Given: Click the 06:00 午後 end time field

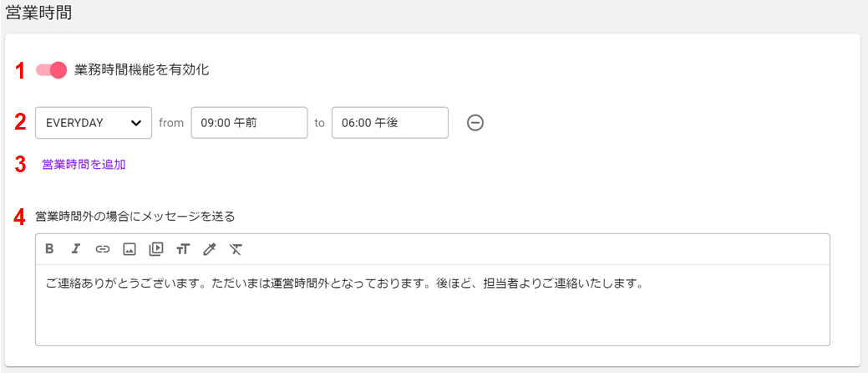Looking at the screenshot, I should click(389, 123).
